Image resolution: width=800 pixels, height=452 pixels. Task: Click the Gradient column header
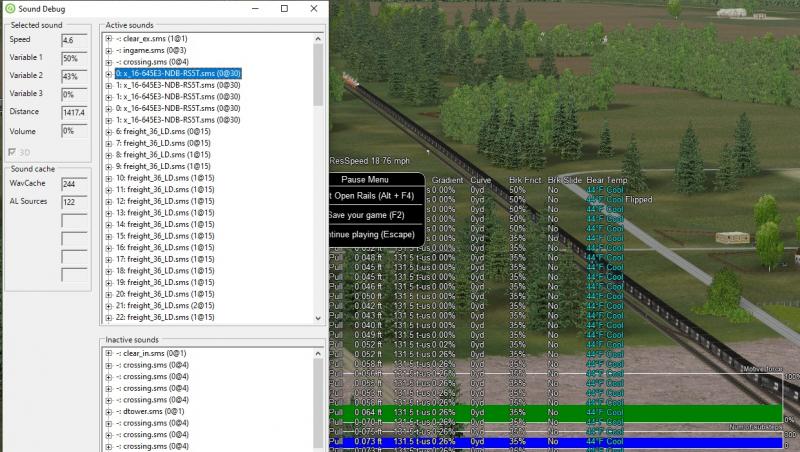pos(447,180)
